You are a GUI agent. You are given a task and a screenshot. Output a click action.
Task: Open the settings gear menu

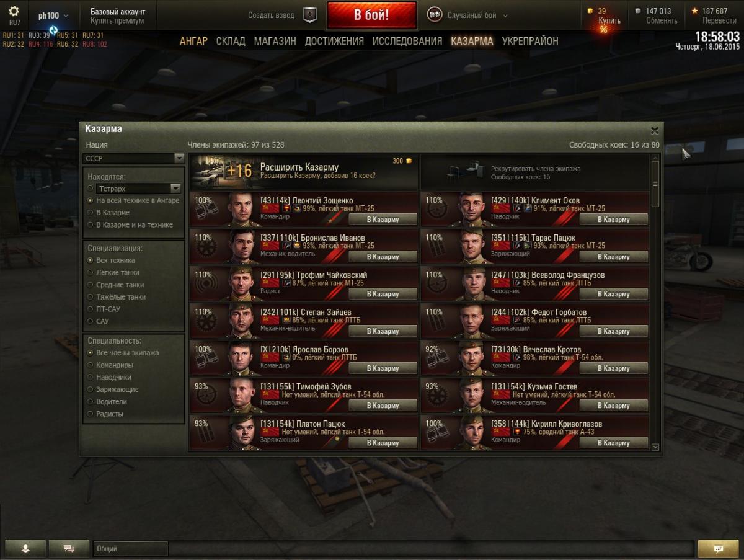14,11
